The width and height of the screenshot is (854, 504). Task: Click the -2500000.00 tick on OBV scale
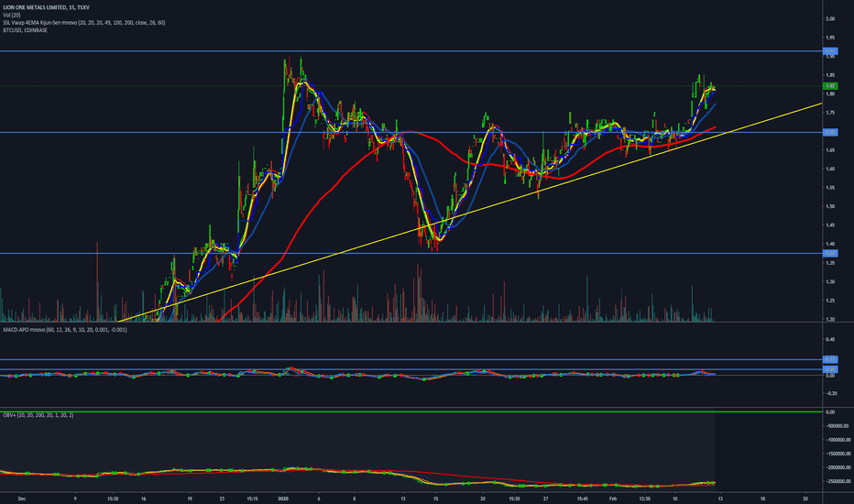coord(838,482)
